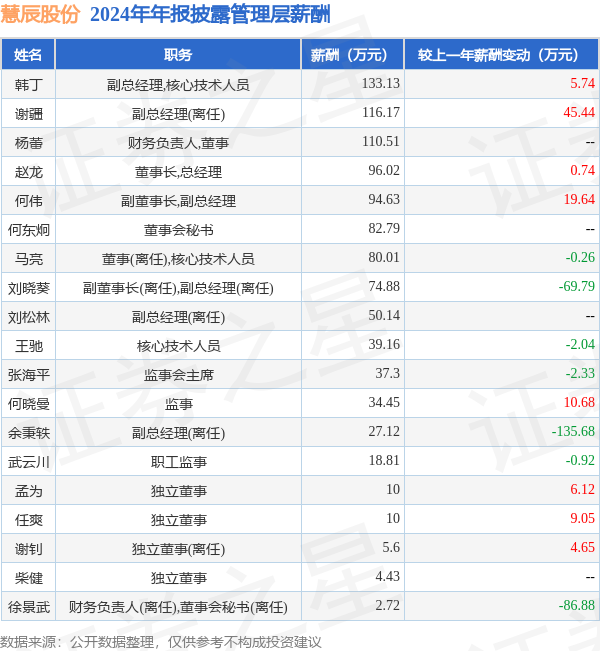The width and height of the screenshot is (600, 651).
Task: Click the change value -69.79
Action: point(577,286)
